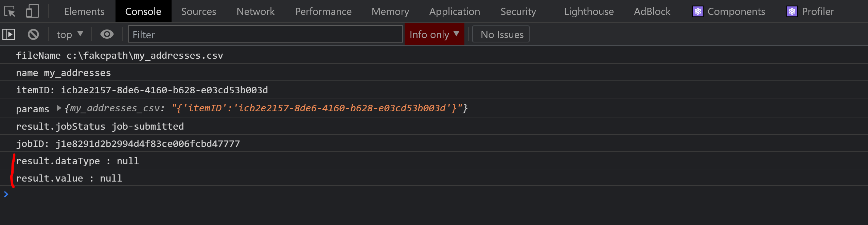Expand the params object triangle
This screenshot has height=225, width=868.
[x=59, y=108]
